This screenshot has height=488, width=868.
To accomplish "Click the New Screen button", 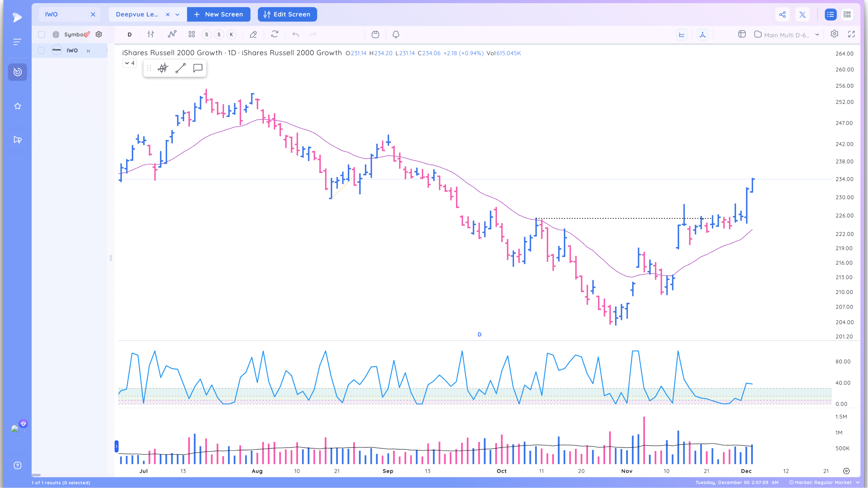I will pos(219,14).
